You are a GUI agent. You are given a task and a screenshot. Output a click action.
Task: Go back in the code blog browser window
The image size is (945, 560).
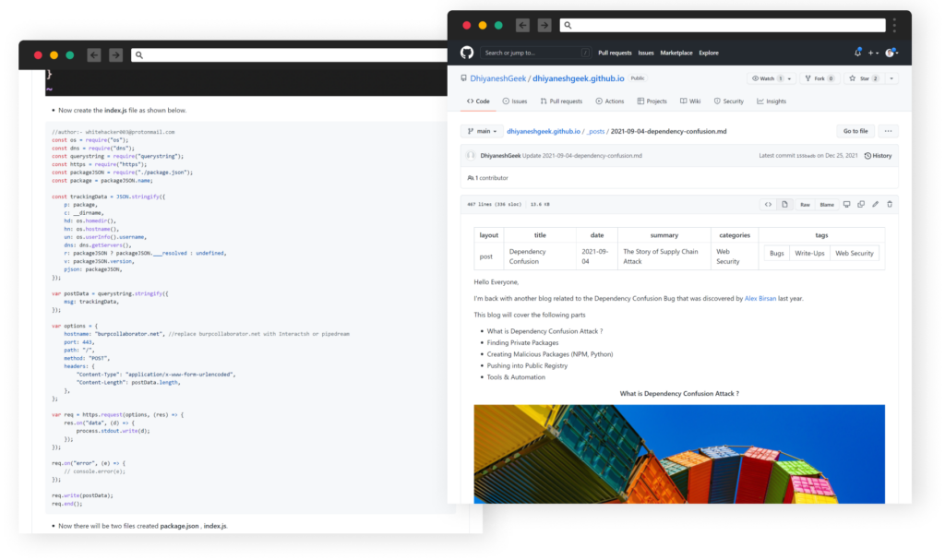click(94, 54)
